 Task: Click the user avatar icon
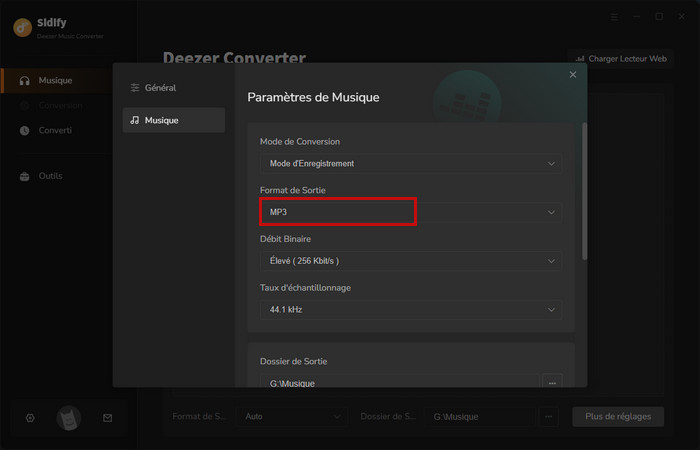pyautogui.click(x=68, y=417)
